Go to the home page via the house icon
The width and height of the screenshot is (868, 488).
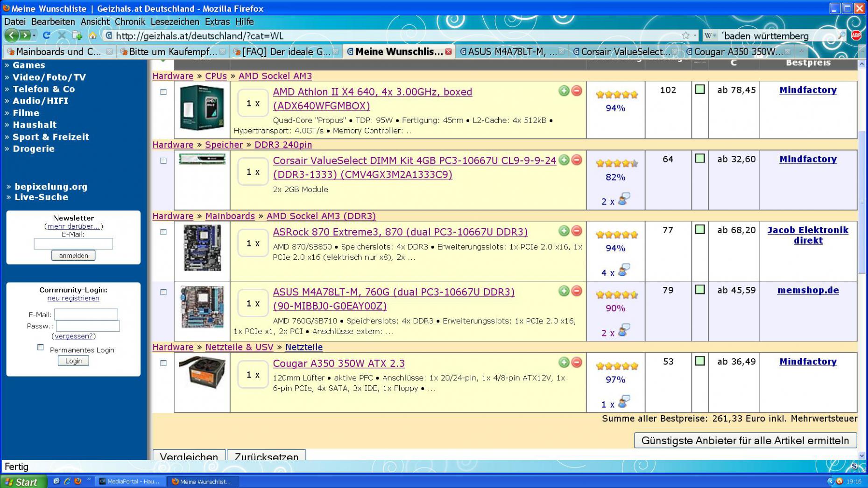coord(92,35)
